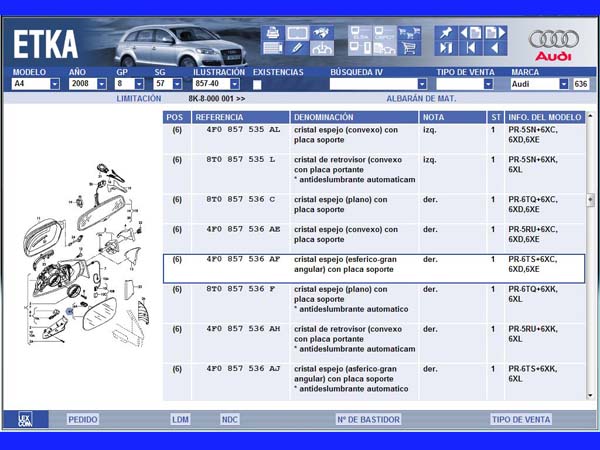Click the printer icon in toolbar
This screenshot has height=450, width=600.
[273, 33]
